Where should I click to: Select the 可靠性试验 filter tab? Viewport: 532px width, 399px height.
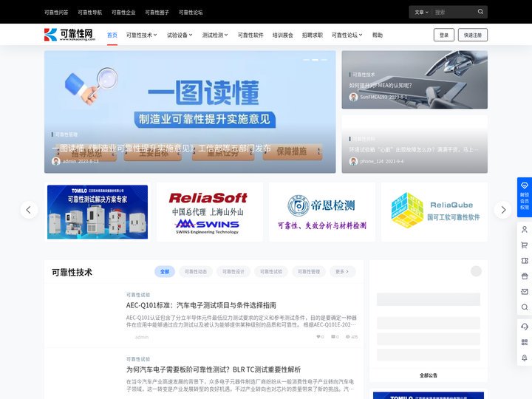coord(270,271)
